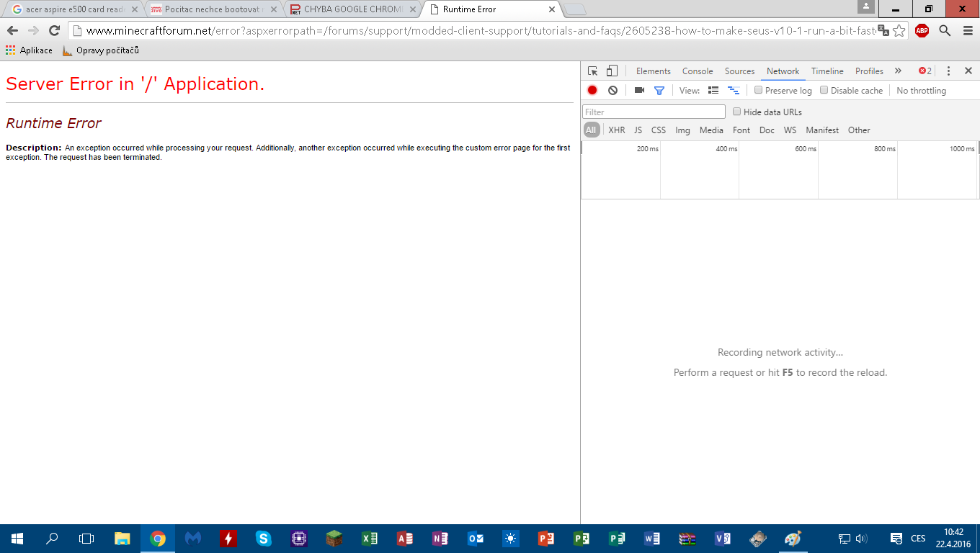The height and width of the screenshot is (553, 980).
Task: Click the Runtime Error heading text
Action: pyautogui.click(x=53, y=123)
